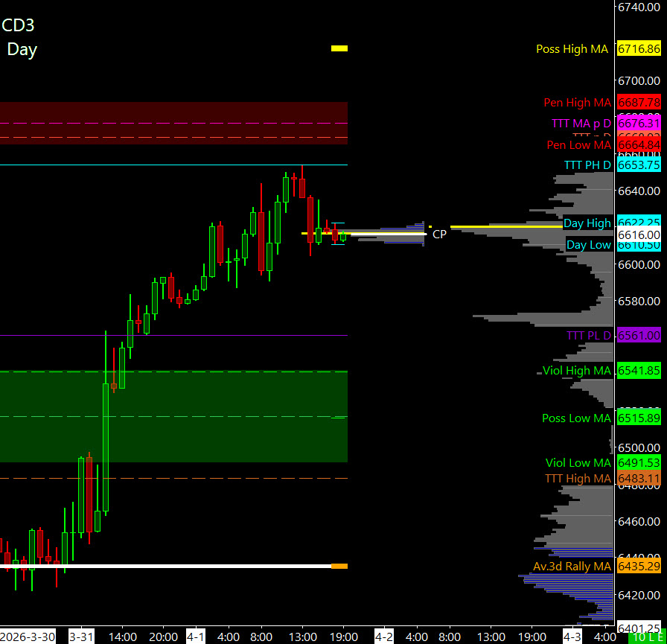Click the orange Av.3d Rally marker on white line
The height and width of the screenshot is (644, 667).
(339, 567)
